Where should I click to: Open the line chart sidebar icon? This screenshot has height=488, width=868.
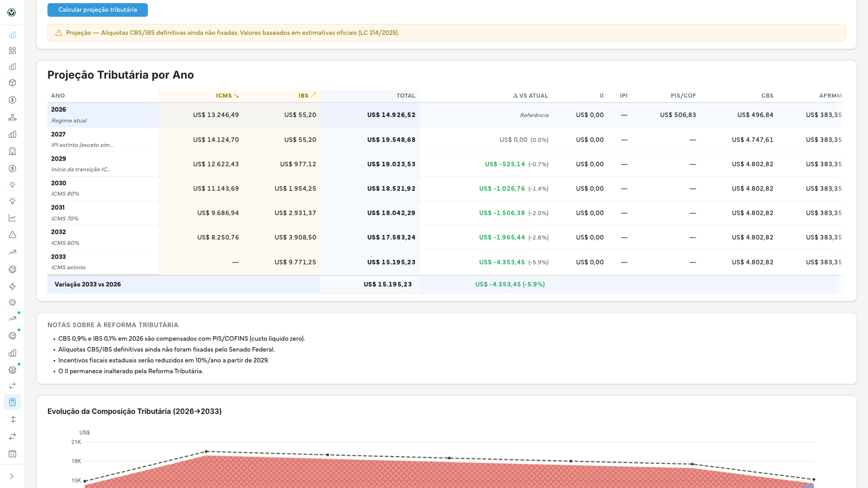(x=12, y=218)
